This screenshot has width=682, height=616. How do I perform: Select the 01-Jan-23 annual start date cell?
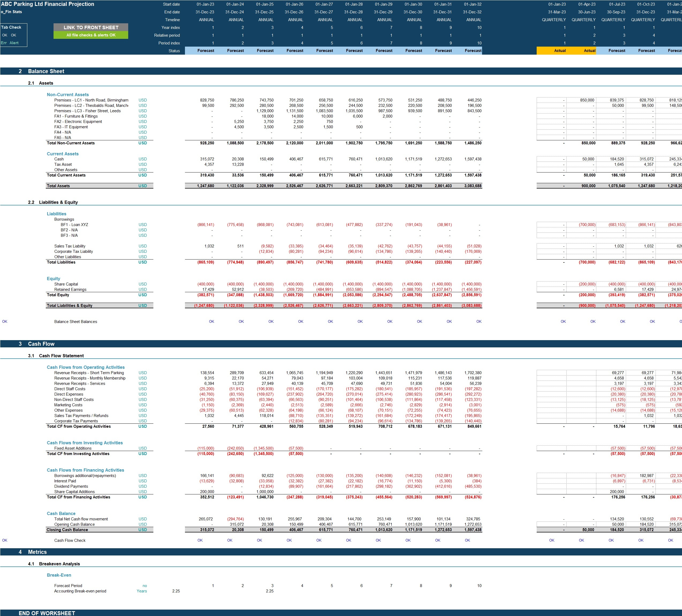tap(205, 4)
